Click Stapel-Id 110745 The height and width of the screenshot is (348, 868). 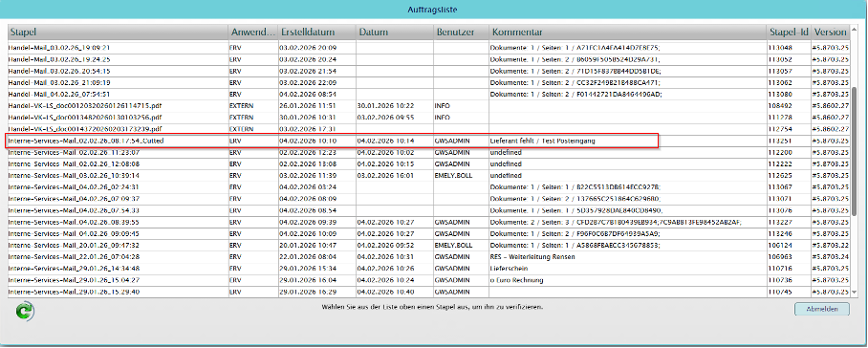[779, 292]
